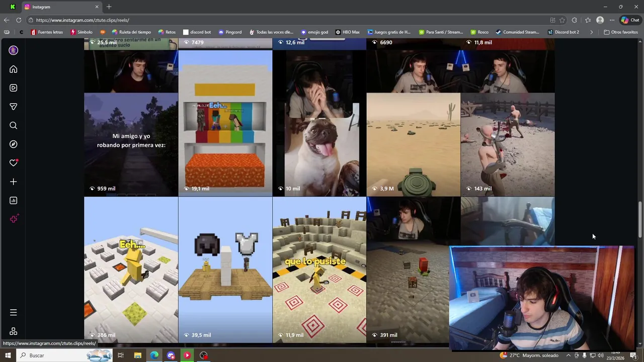The height and width of the screenshot is (362, 644).
Task: Open the Also from Meta grid icon
Action: (14, 331)
